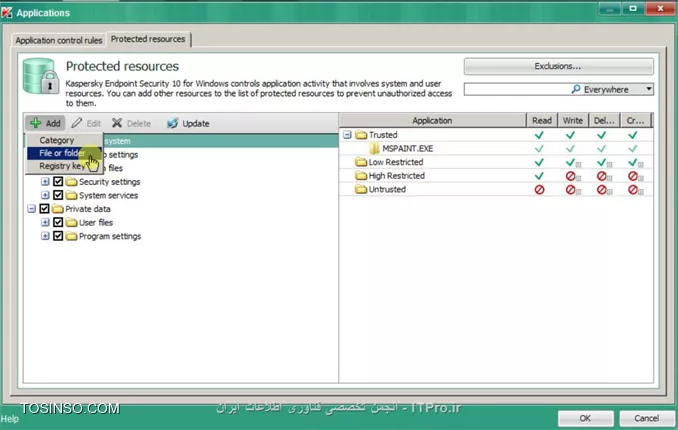Choose File or folder from Add menu
This screenshot has height=430, width=678.
tap(64, 153)
